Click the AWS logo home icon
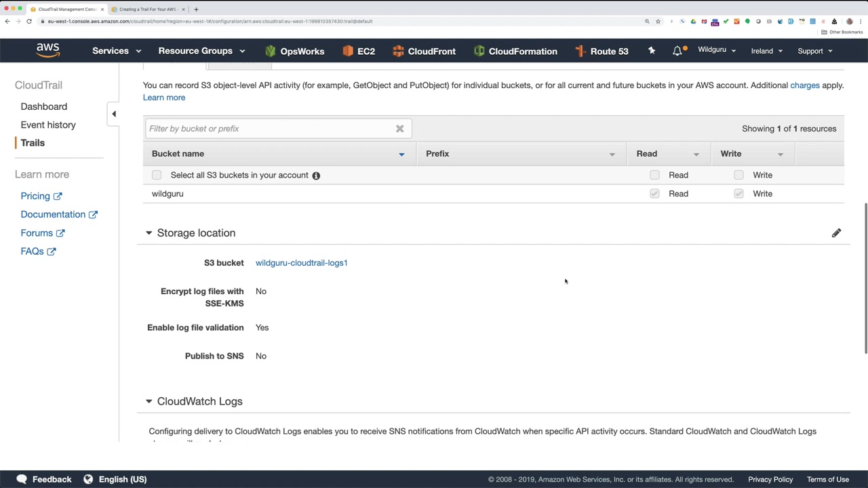 tap(47, 51)
